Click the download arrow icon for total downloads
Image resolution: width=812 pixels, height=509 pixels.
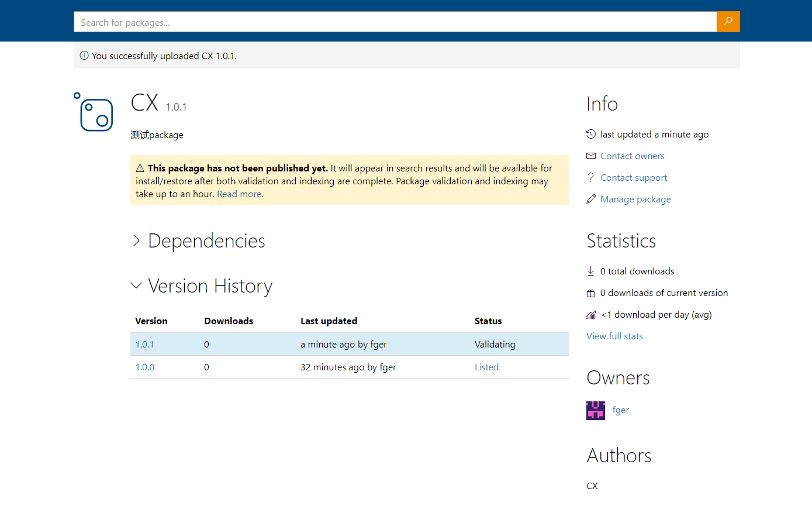(590, 271)
